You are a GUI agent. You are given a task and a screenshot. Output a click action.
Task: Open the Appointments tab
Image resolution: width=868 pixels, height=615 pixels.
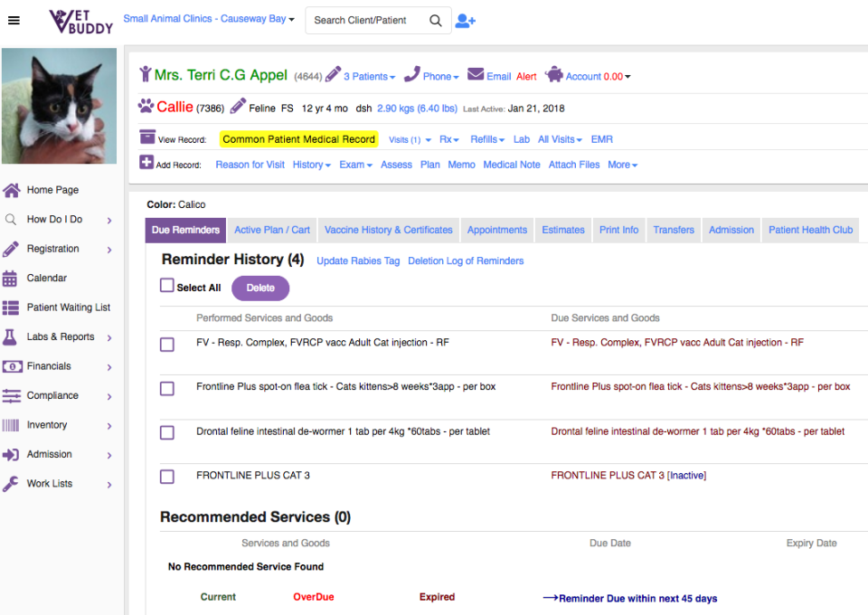(496, 230)
